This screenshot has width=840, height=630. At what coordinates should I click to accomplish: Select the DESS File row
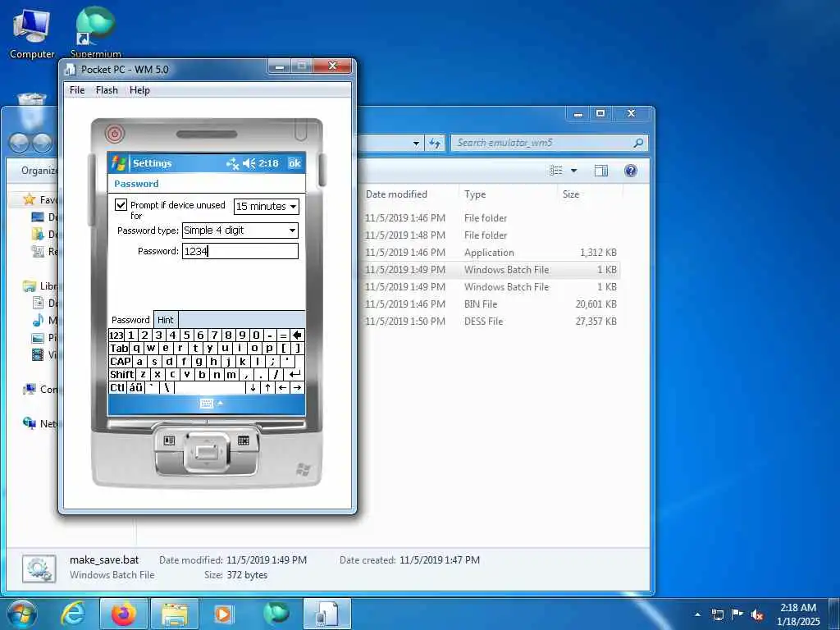491,321
